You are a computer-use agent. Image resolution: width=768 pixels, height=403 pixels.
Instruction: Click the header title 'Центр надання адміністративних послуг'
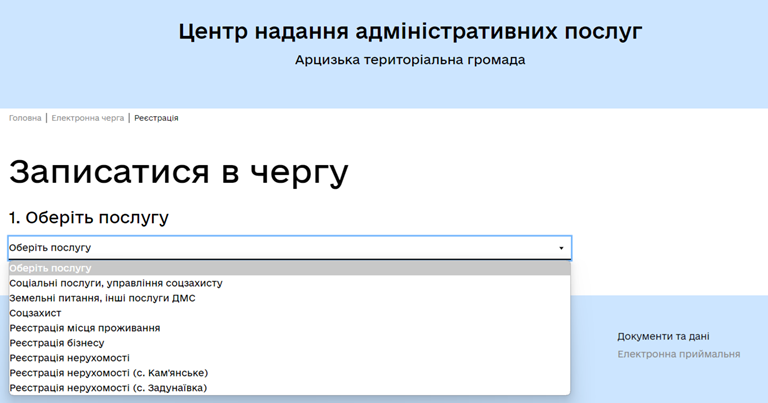(410, 31)
